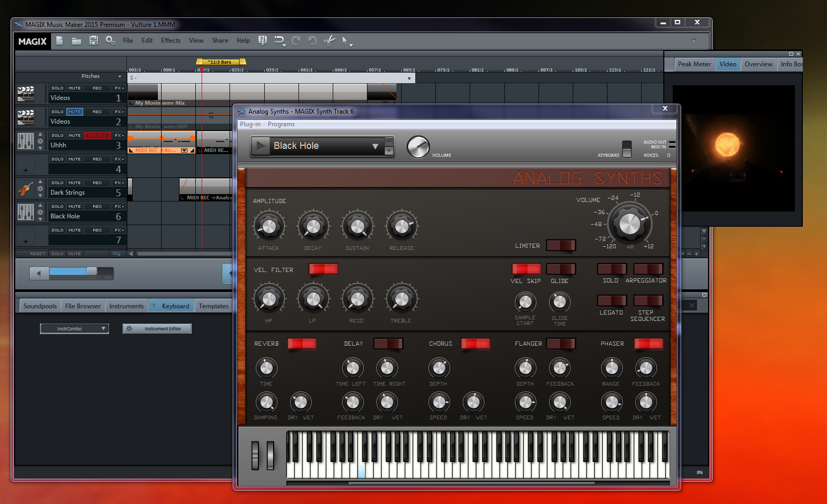
Task: Toggle the VEL SKIP switch
Action: 526,269
